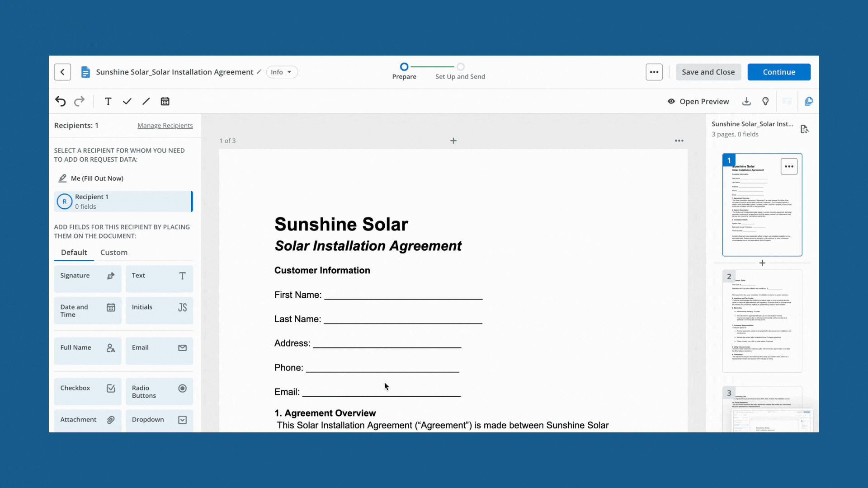Screen dimensions: 868x488
Task: Click Save and Close button
Action: (708, 72)
